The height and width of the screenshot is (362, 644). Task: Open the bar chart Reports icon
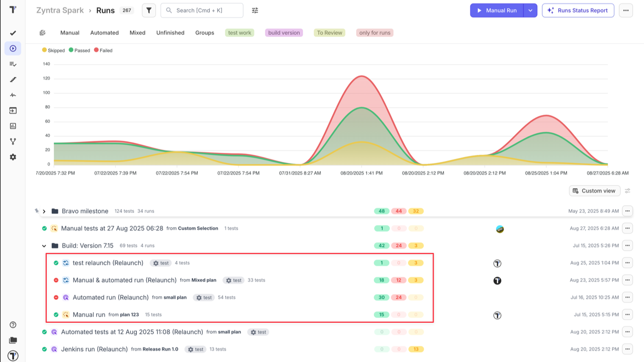tap(13, 126)
